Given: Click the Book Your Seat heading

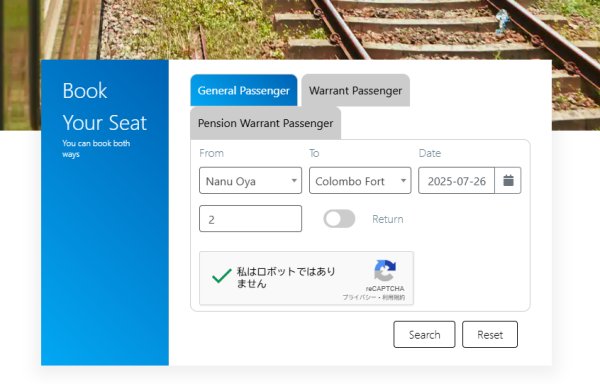Looking at the screenshot, I should click(104, 107).
